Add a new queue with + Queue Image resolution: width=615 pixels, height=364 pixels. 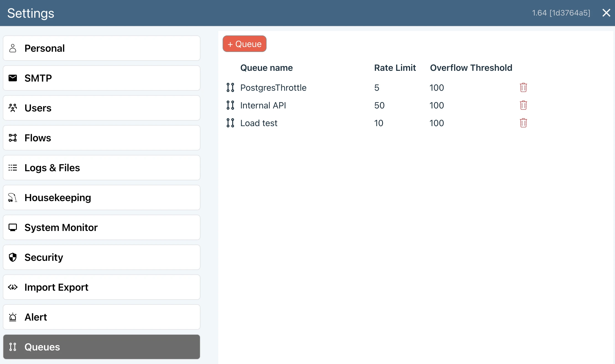(244, 44)
